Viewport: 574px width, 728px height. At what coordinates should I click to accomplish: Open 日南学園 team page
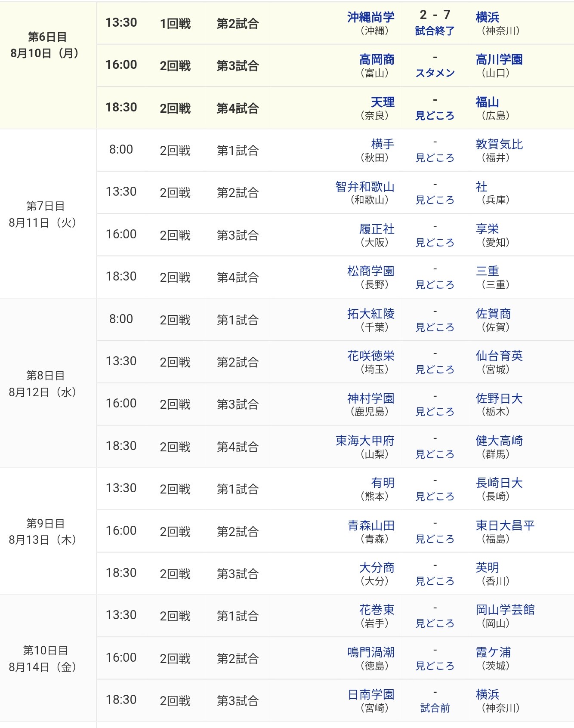tap(370, 694)
